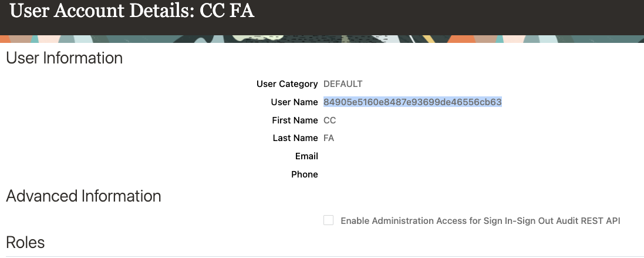Select the DEFAULT user category value
This screenshot has height=258, width=644.
click(343, 84)
